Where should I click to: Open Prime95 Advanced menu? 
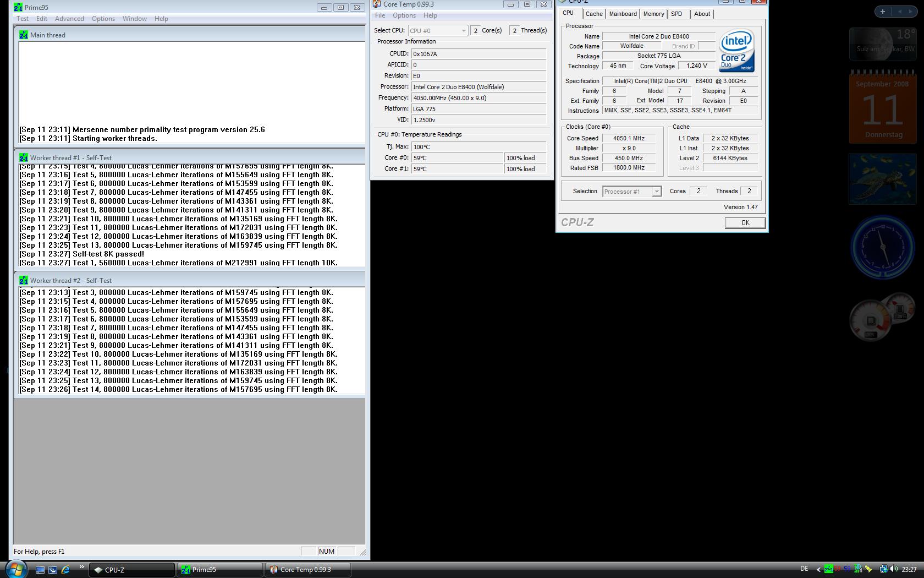69,19
